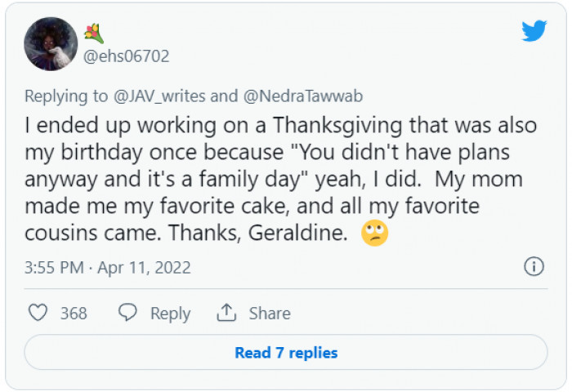Viewport: 572px width, 392px height.
Task: Open the @NedraTawwab mention
Action: tap(302, 96)
